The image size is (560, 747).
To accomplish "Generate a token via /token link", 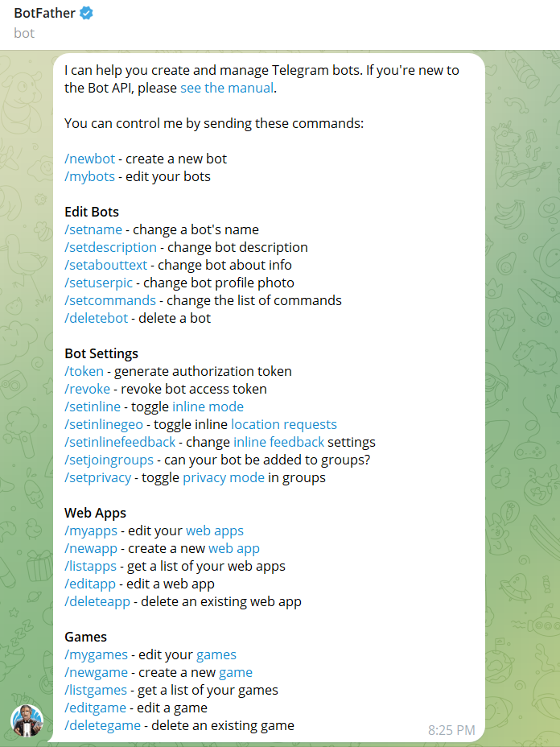I will (x=84, y=371).
